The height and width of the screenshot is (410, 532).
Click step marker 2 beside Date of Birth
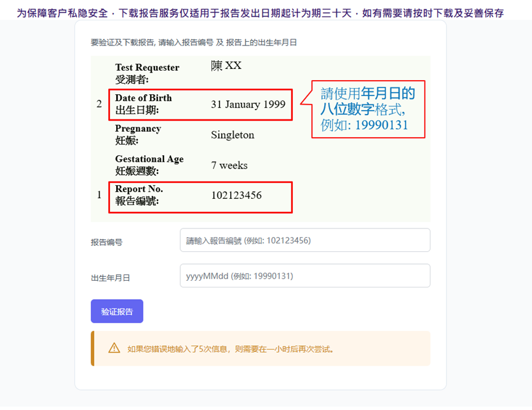pos(99,104)
